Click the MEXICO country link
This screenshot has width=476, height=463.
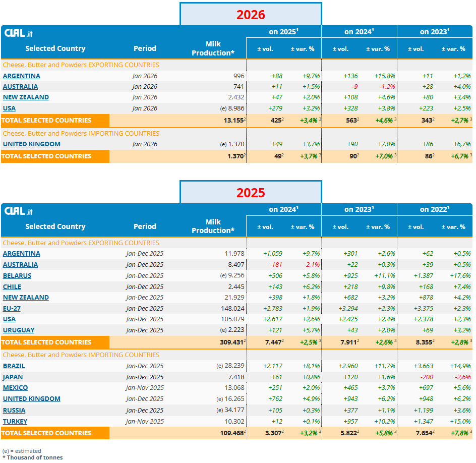[x=15, y=388]
